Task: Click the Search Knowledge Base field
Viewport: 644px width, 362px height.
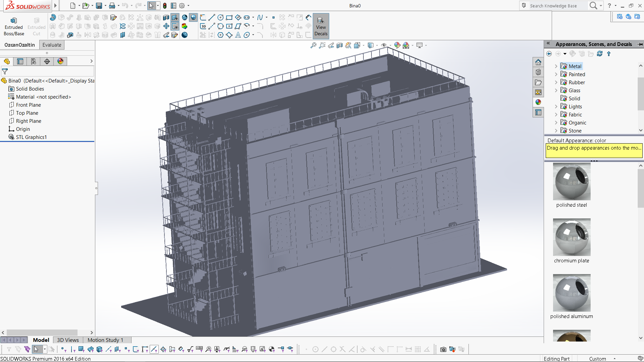Action: point(558,6)
